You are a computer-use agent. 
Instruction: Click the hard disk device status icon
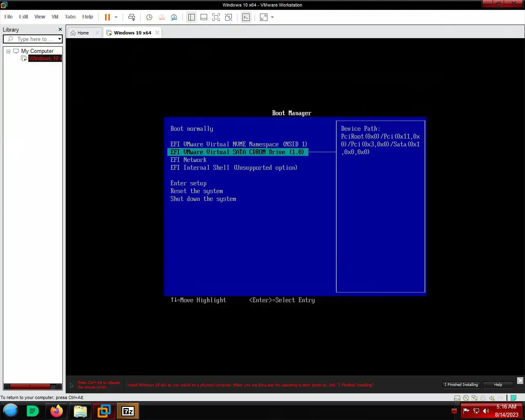point(457,398)
